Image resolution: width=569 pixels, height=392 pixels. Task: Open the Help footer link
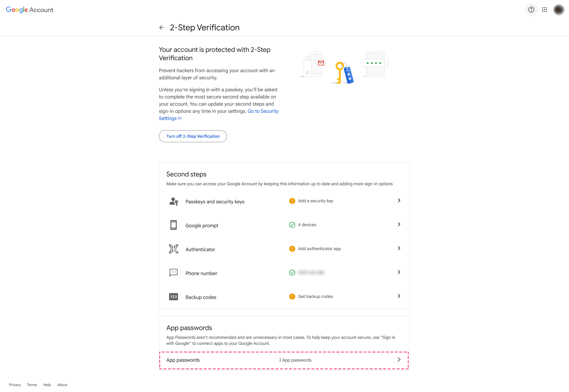pos(47,385)
